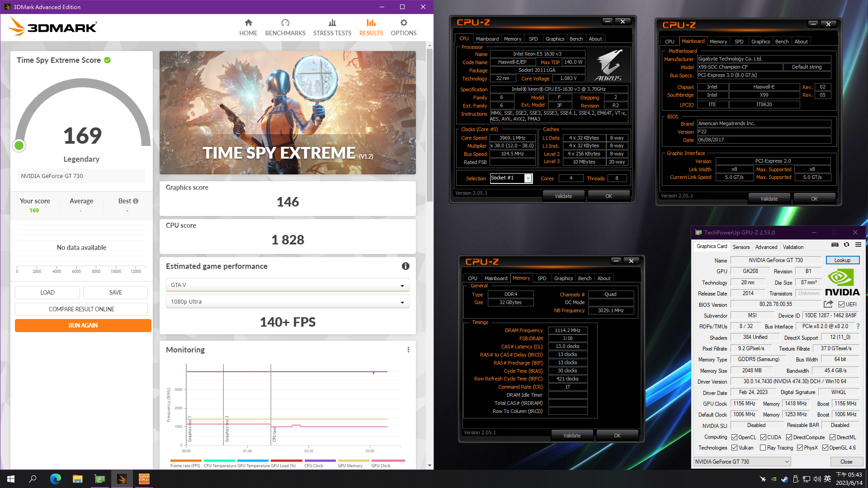Open the SPD tab in CPU-Z CPU window

coord(533,39)
